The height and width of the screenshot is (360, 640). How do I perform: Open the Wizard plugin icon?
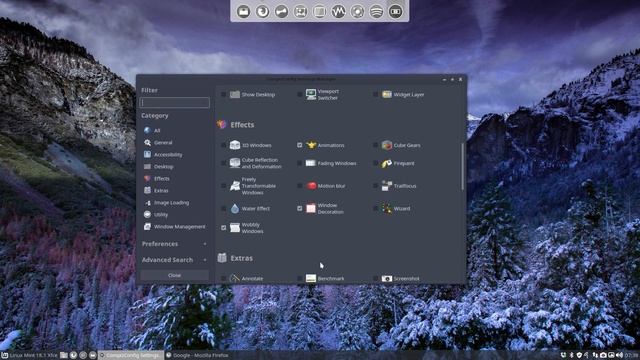point(387,209)
